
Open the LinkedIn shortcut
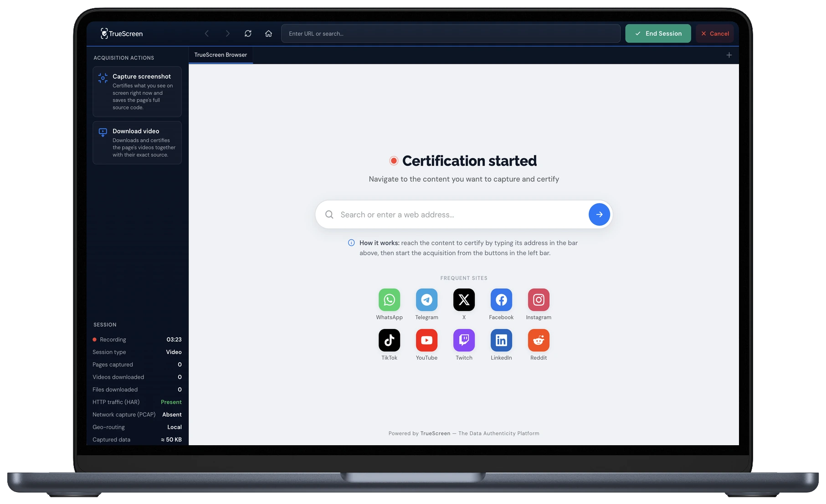pyautogui.click(x=501, y=345)
